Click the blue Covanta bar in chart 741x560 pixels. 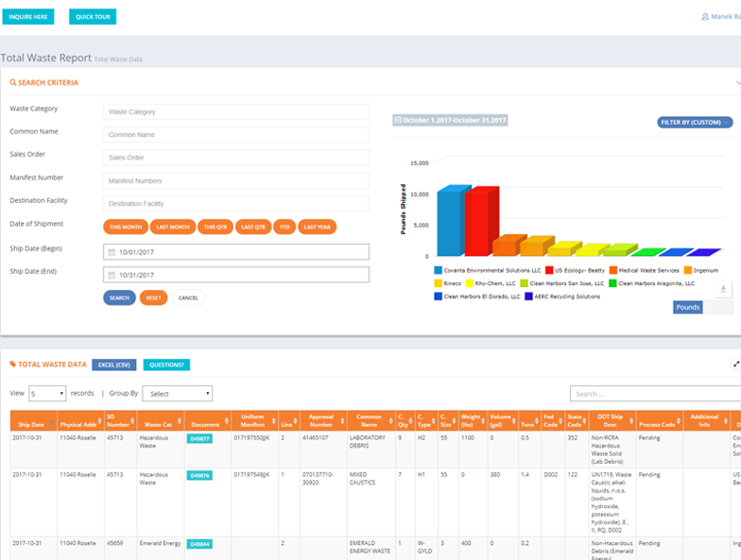point(449,222)
